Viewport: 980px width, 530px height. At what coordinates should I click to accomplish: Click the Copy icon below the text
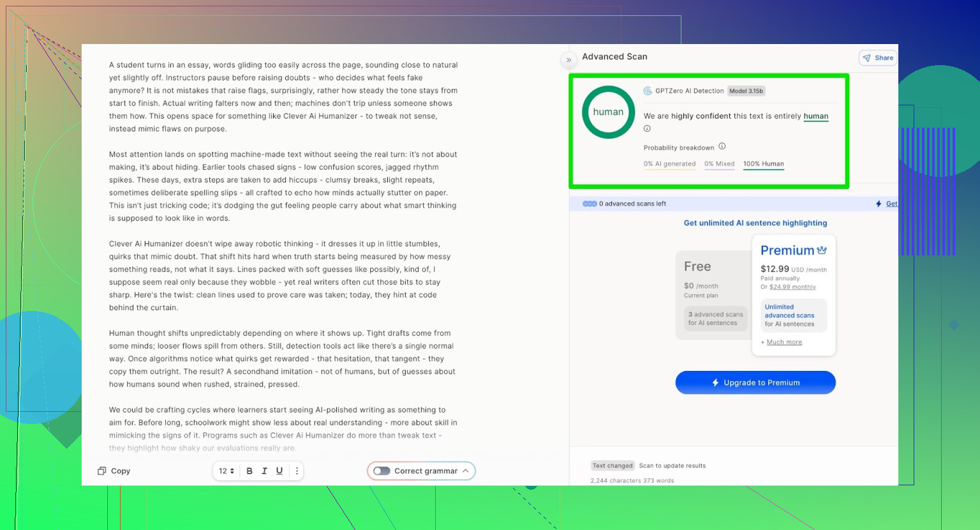101,471
